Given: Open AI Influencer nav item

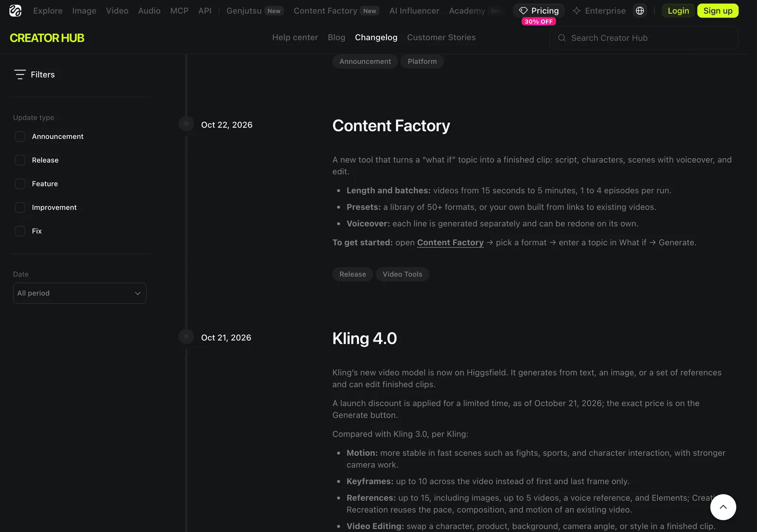Looking at the screenshot, I should point(414,10).
